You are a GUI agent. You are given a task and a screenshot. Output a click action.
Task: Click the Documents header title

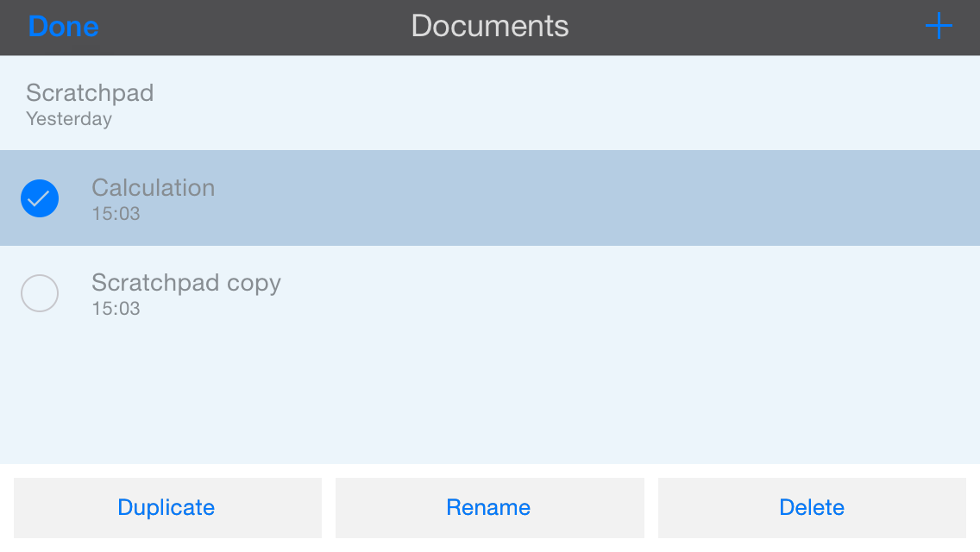click(490, 27)
